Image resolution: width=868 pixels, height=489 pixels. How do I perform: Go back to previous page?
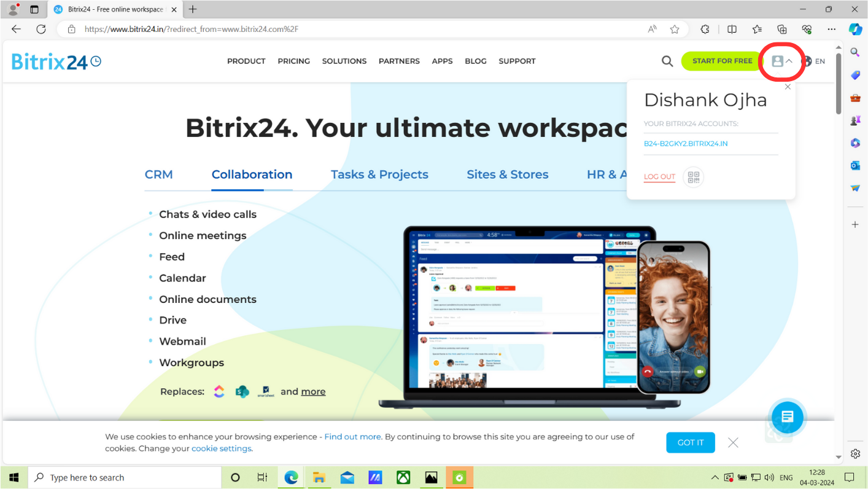click(16, 29)
